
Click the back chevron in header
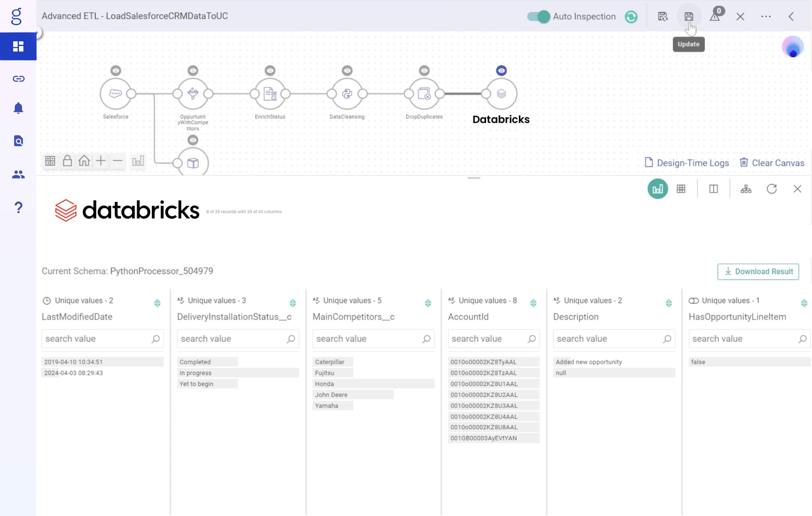(791, 16)
